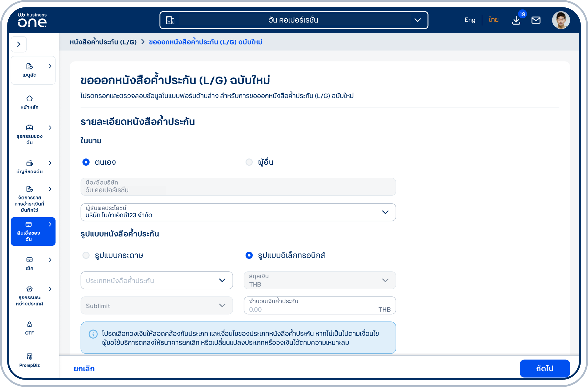
Task: Click the เช็ค cheque icon in sidebar
Action: click(29, 260)
